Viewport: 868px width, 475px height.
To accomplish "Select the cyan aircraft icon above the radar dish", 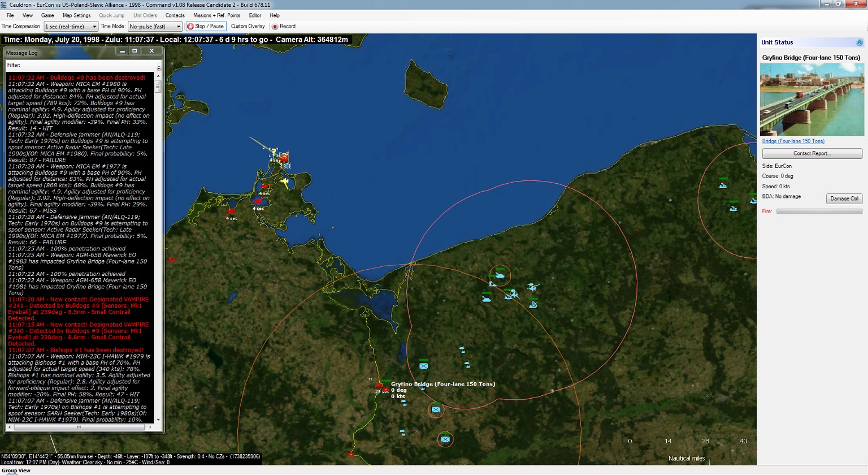I will tap(532, 287).
